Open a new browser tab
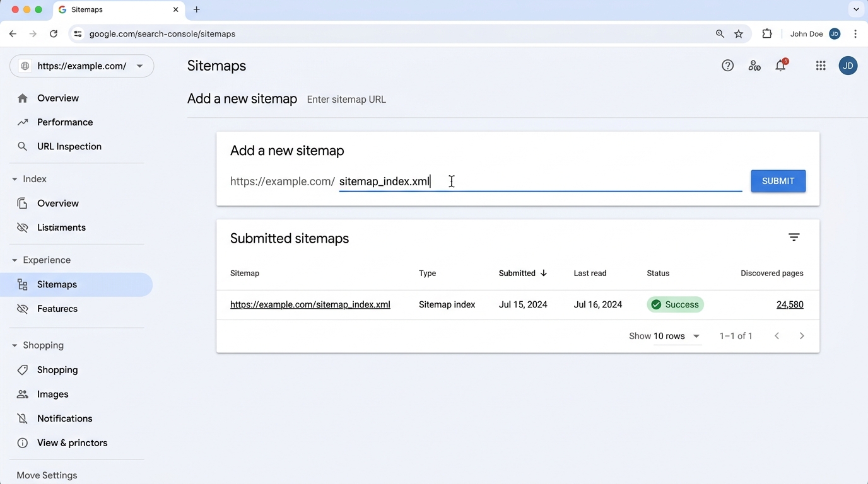The height and width of the screenshot is (484, 868). tap(197, 9)
